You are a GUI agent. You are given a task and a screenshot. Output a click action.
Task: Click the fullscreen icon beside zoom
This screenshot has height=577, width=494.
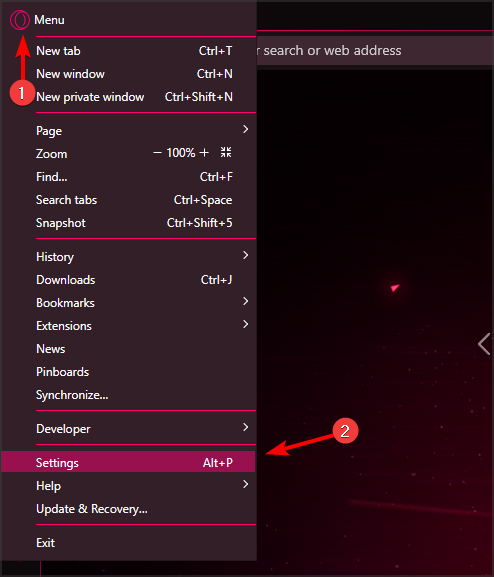pos(226,152)
